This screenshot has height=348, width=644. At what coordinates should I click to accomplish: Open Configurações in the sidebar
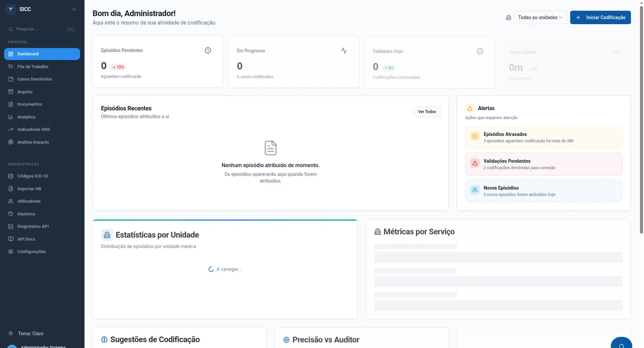click(42, 252)
